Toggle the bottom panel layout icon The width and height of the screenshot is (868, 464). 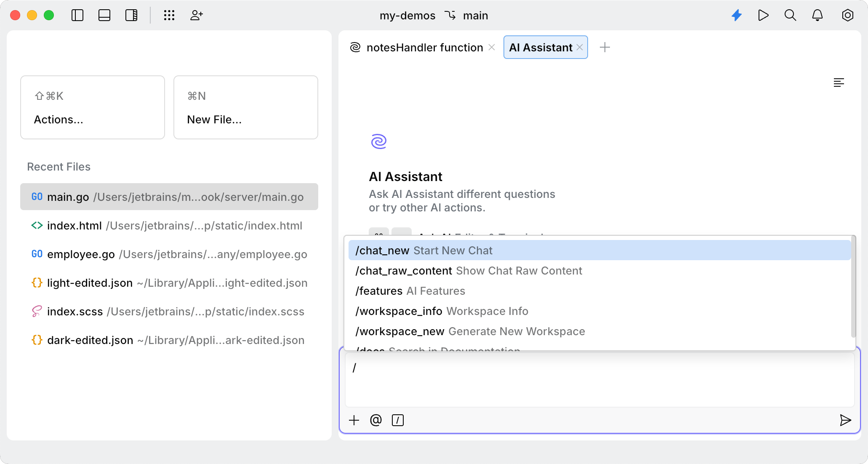(104, 16)
